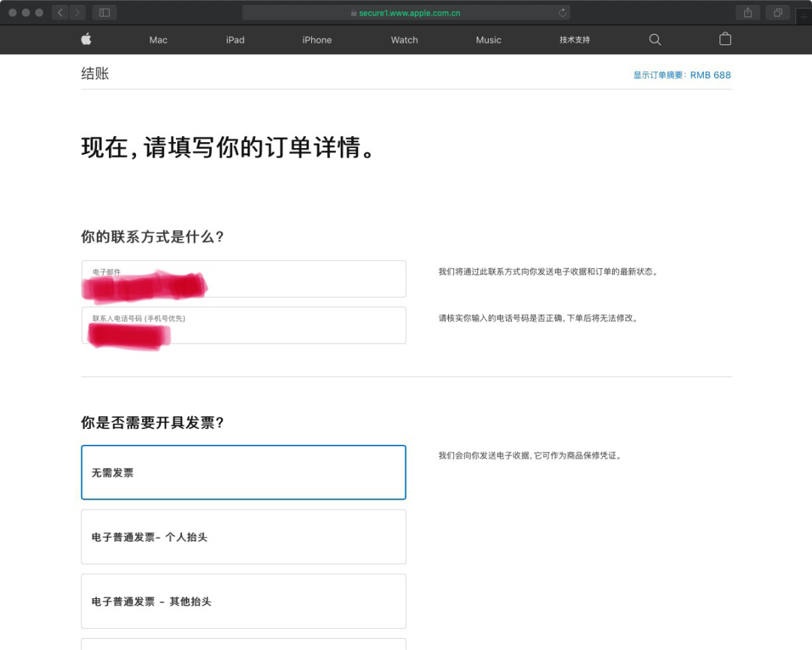The width and height of the screenshot is (812, 650).
Task: Select 电子普通发票 - 个人抬头 option
Action: [243, 537]
